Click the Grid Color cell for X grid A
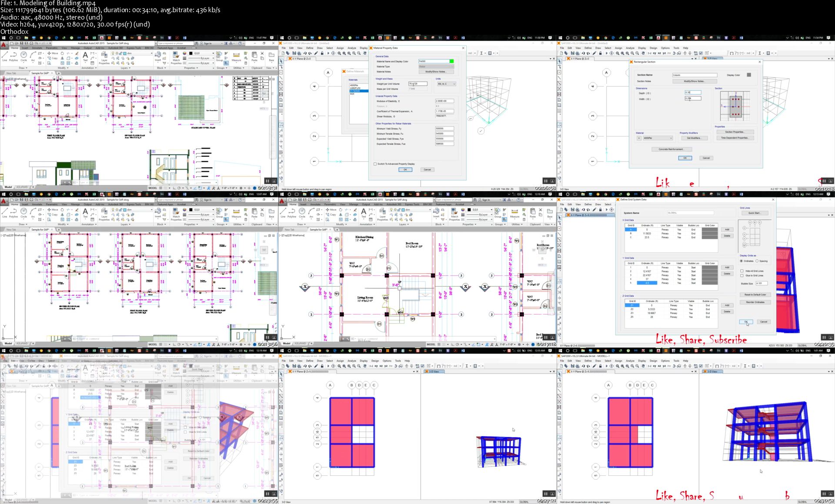 tap(710, 229)
